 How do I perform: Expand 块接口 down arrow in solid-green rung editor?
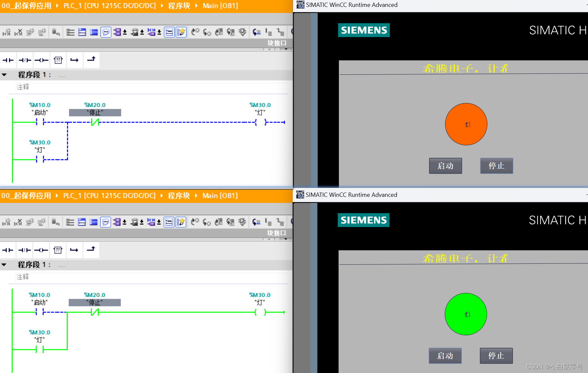click(x=286, y=239)
